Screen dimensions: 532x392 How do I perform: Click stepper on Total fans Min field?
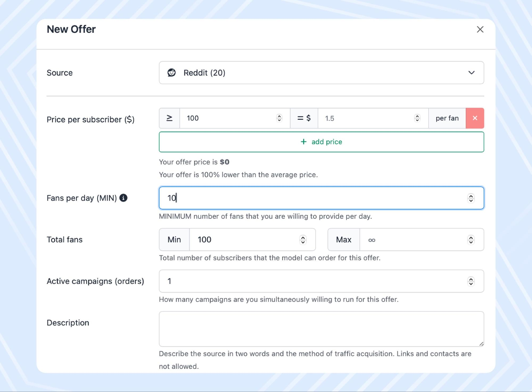[x=303, y=240]
